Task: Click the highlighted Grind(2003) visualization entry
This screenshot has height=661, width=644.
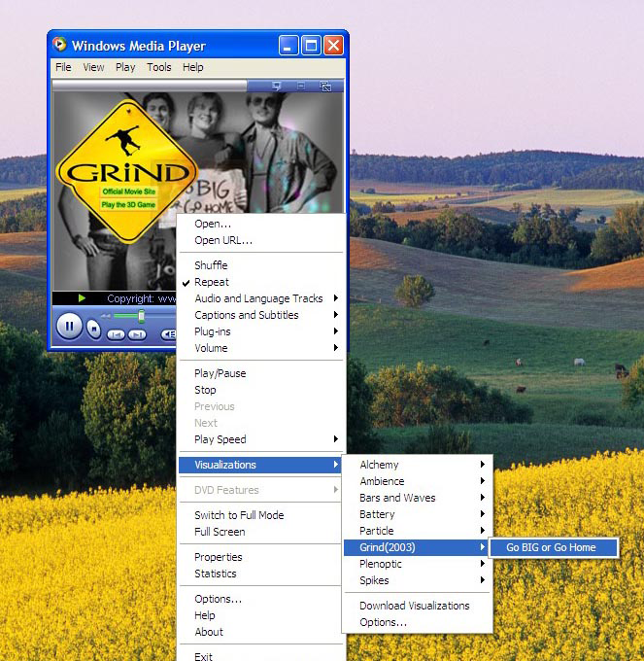Action: tap(416, 547)
